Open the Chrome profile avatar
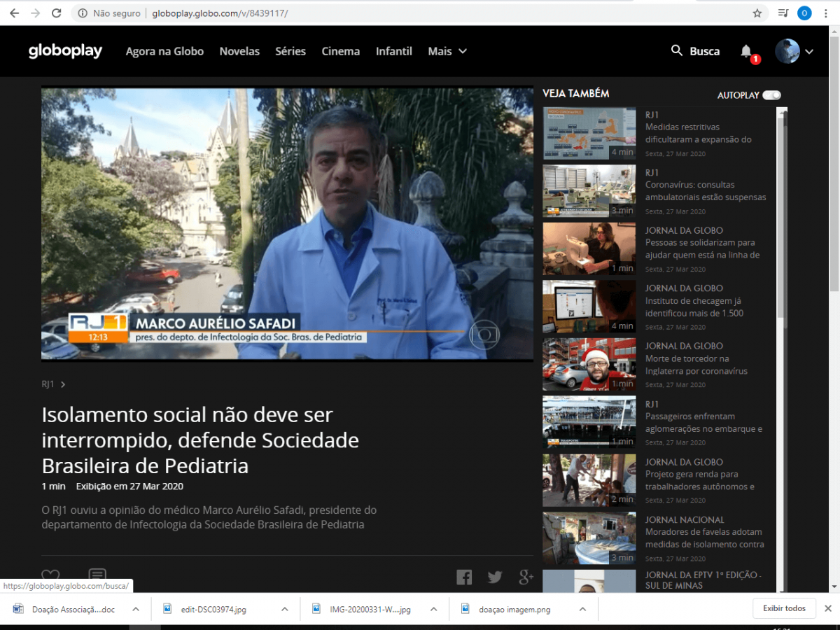 pos(804,13)
